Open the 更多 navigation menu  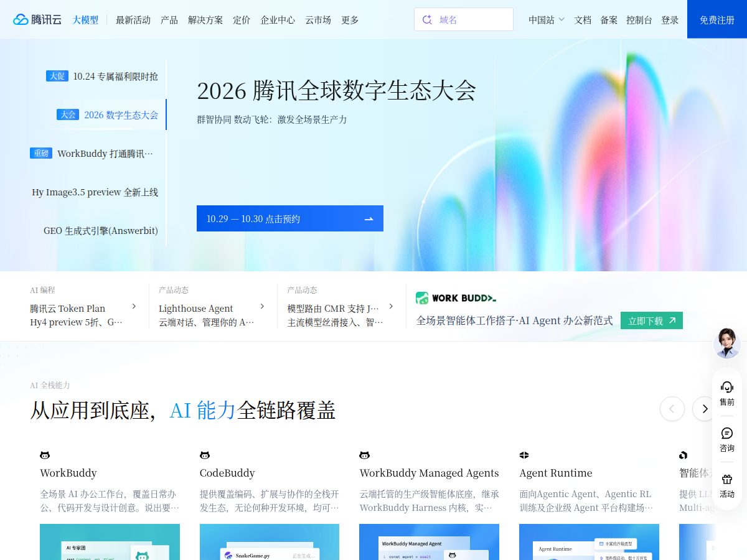(350, 20)
